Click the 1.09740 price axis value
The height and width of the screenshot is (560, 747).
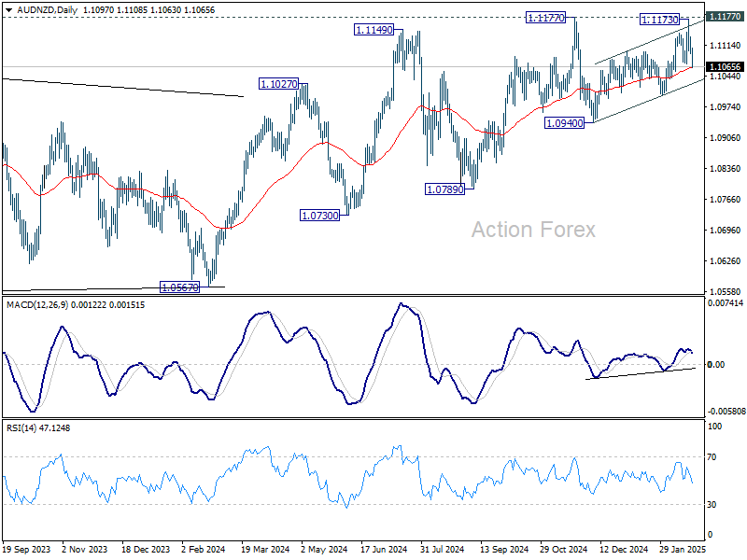point(726,107)
